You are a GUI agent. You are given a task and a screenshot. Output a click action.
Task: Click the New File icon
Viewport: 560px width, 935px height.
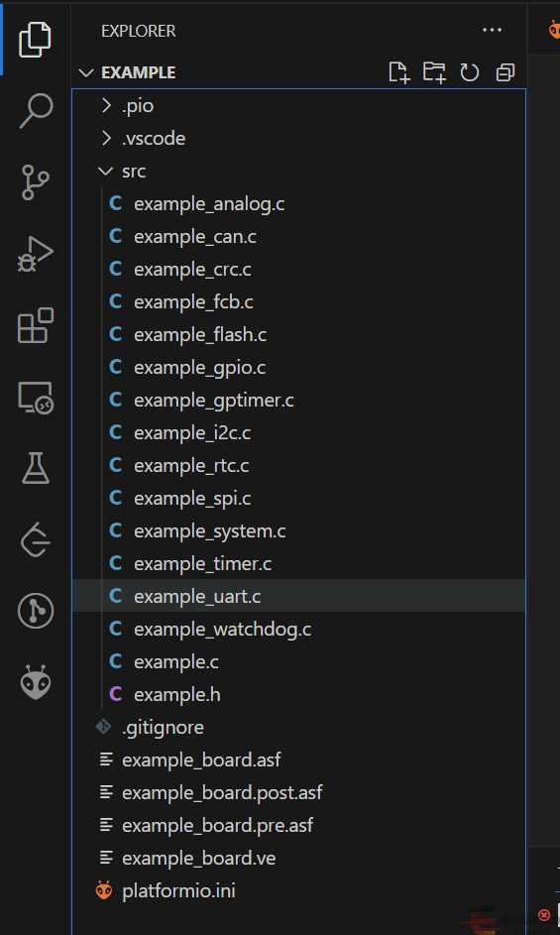pos(399,72)
